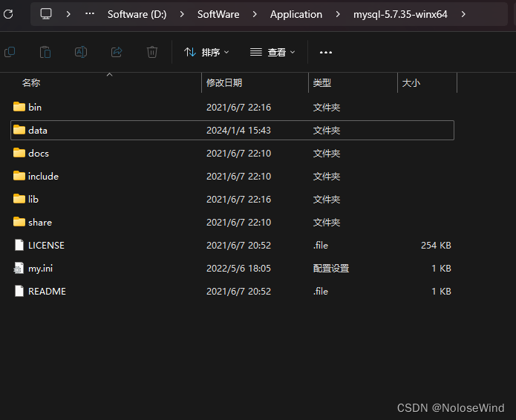Sort by 大小 column header

pos(411,82)
